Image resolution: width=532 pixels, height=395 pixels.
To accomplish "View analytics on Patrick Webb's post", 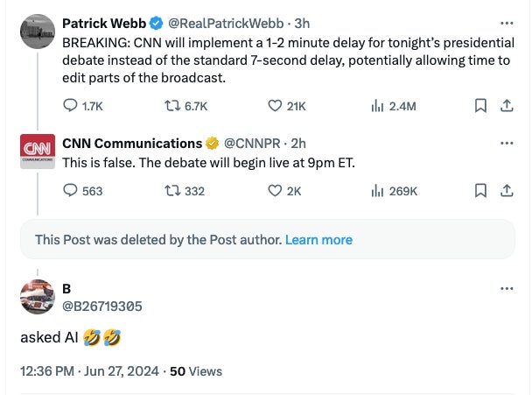I will click(378, 106).
